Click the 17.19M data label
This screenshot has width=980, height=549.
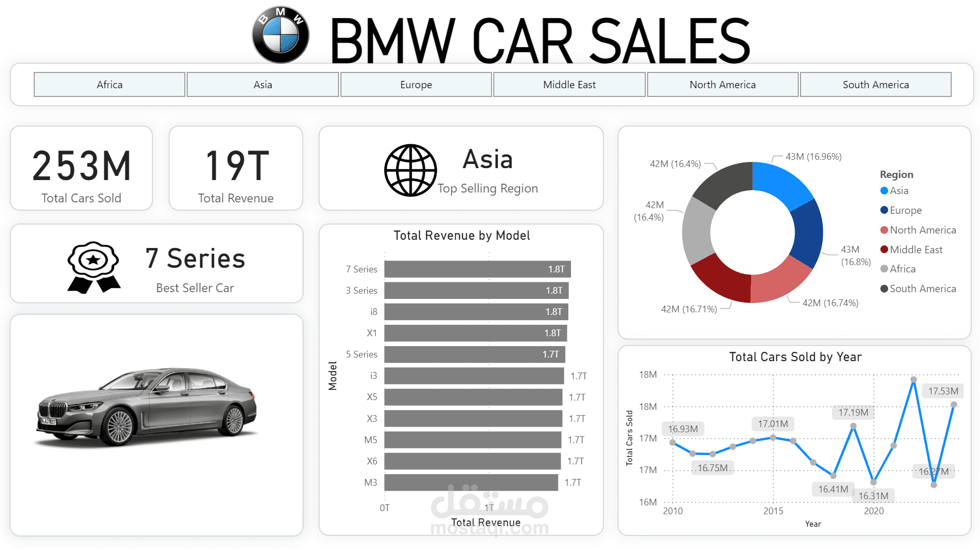click(853, 413)
